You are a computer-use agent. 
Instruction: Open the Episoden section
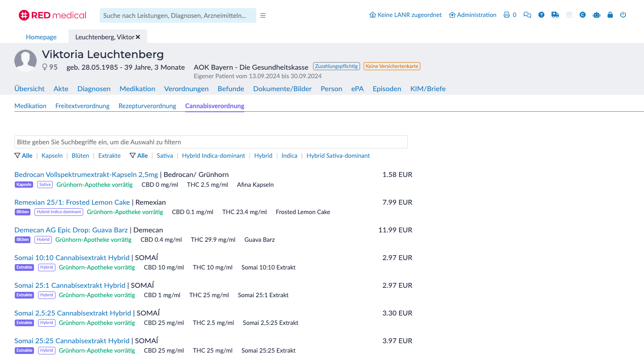point(387,88)
